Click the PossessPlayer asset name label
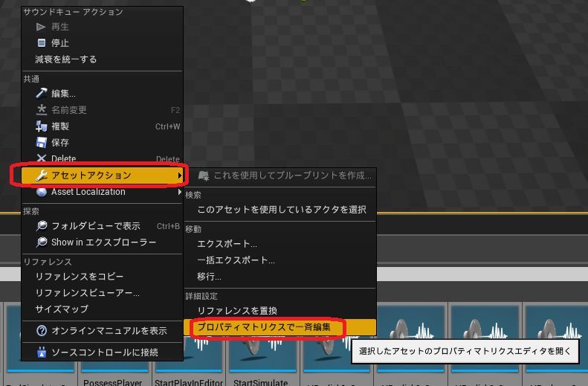 (112, 382)
